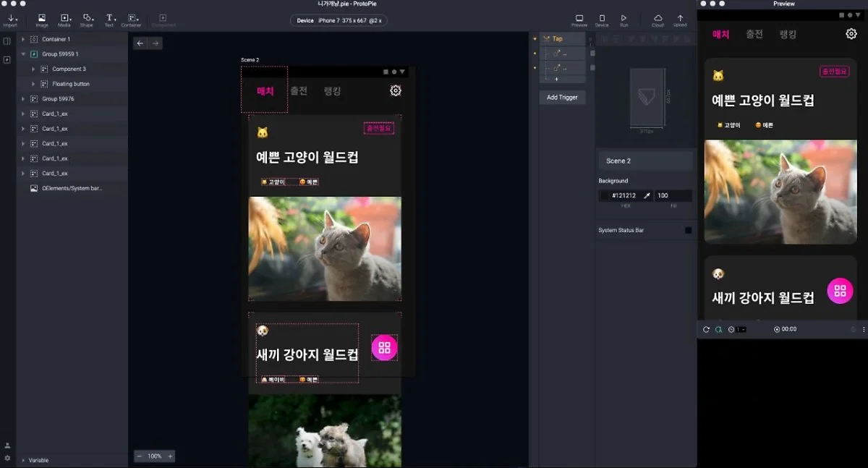Image resolution: width=868 pixels, height=468 pixels.
Task: Click the 새끼 강아지 월드컵 title in Preview
Action: point(763,297)
